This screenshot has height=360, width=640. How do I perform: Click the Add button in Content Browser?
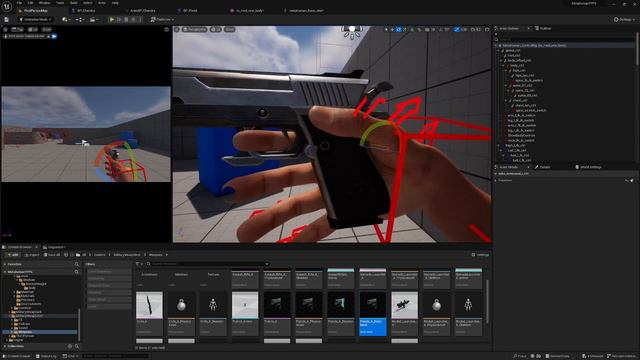(13, 255)
